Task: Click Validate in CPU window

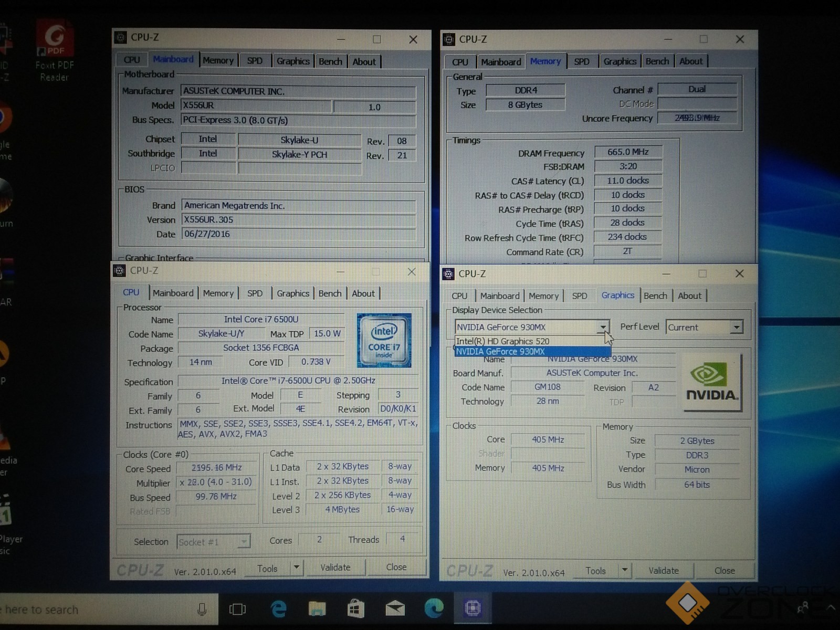Action: tap(335, 568)
